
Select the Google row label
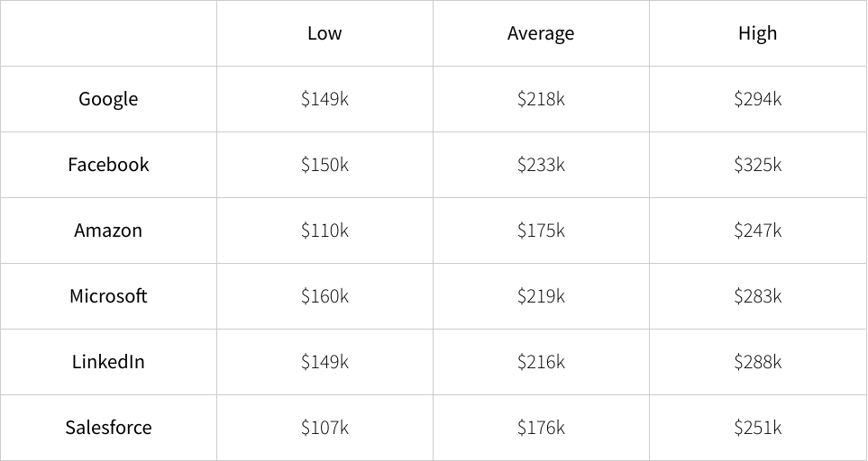point(108,99)
